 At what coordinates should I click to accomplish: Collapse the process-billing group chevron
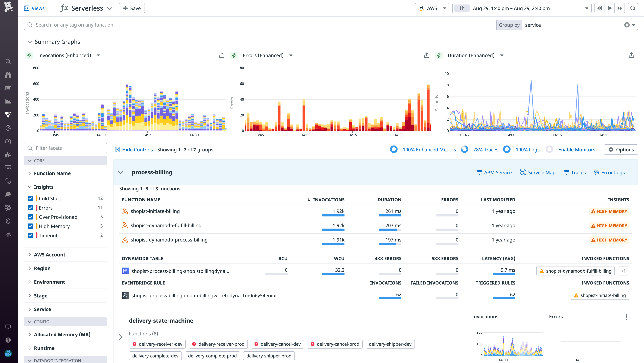pos(121,172)
